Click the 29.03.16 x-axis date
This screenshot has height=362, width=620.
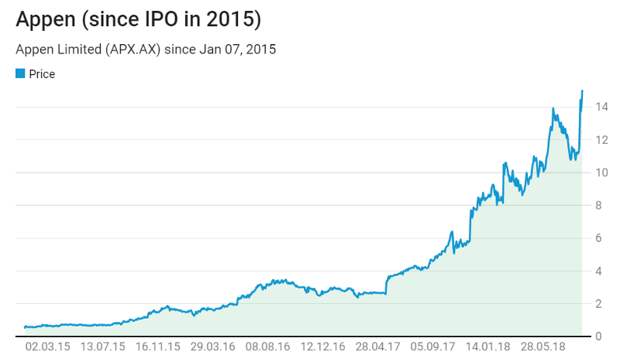coord(213,347)
